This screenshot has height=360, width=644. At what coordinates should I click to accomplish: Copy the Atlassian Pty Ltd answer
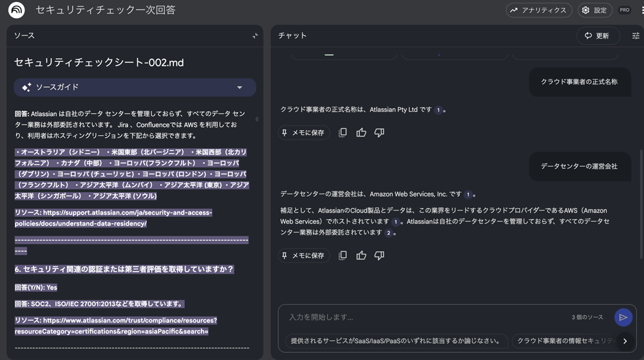pos(343,133)
